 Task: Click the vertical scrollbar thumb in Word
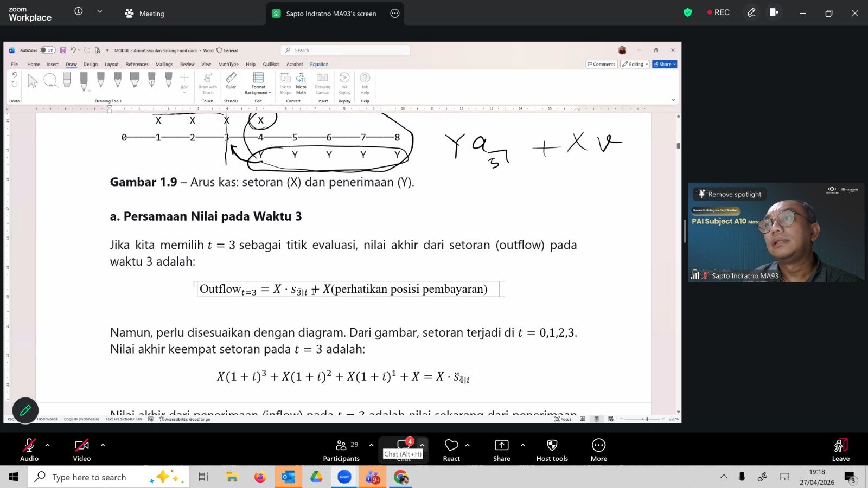pos(678,146)
